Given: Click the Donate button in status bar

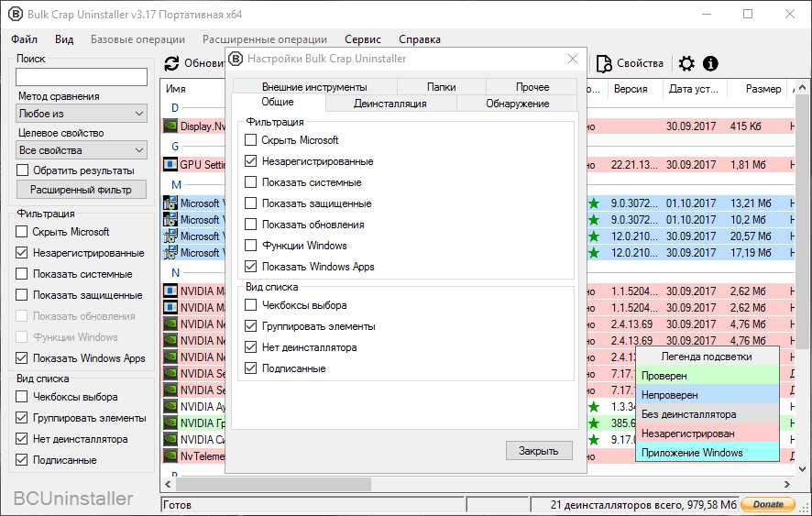Looking at the screenshot, I should coord(768,504).
